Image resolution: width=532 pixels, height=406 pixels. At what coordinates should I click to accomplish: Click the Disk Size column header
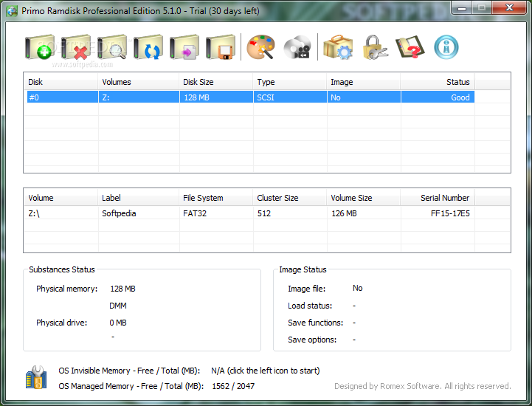pos(216,82)
